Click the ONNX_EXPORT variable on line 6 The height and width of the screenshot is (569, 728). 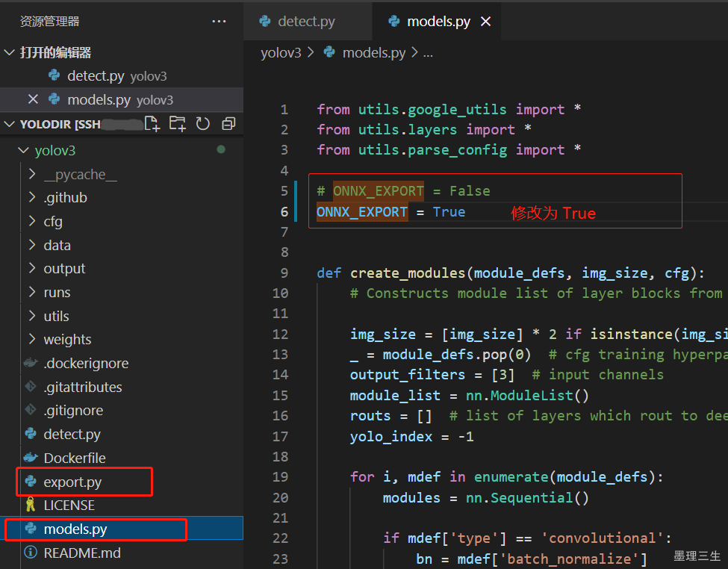click(362, 212)
